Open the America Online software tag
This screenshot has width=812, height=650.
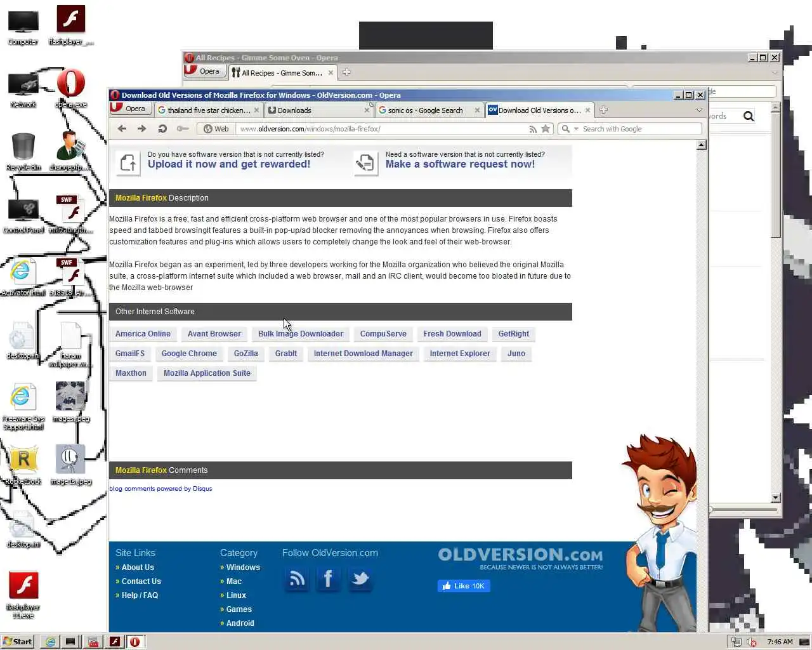143,334
